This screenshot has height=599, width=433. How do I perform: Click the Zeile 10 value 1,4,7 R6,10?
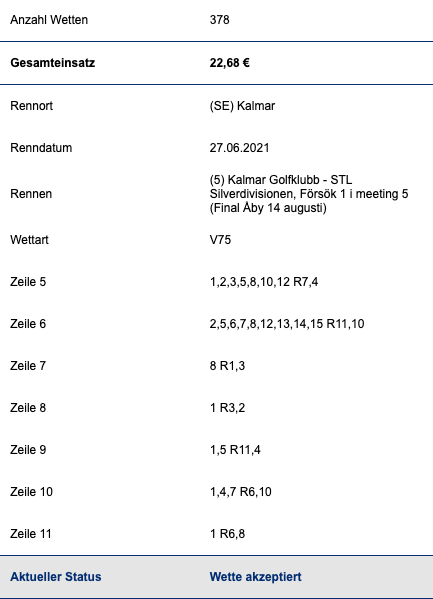coord(240,492)
